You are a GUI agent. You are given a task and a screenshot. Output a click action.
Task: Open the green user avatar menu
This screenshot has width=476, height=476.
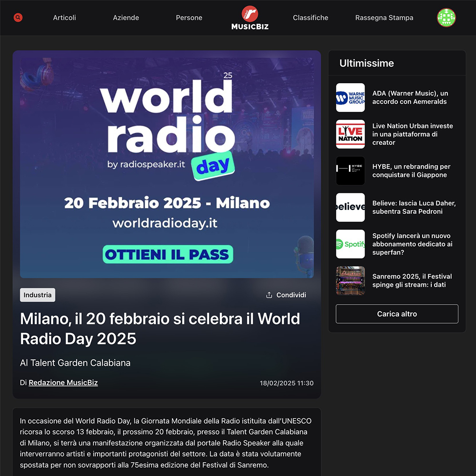446,18
